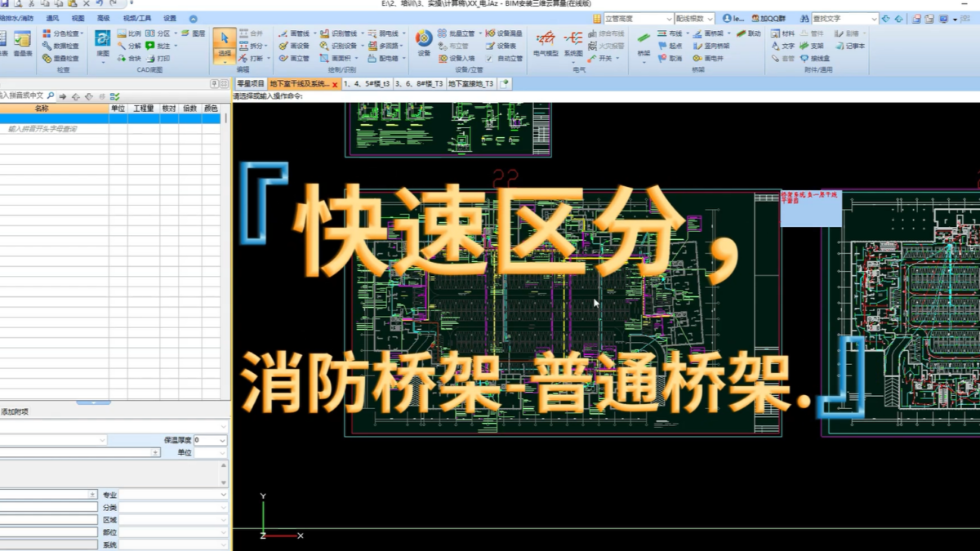Click 起点 start point flag tool
The image size is (980, 551).
(x=670, y=46)
